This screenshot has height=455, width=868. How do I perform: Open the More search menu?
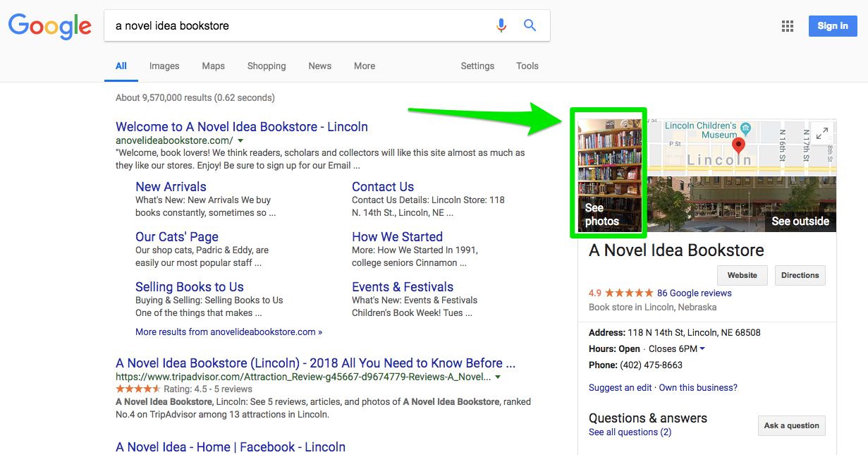click(365, 66)
